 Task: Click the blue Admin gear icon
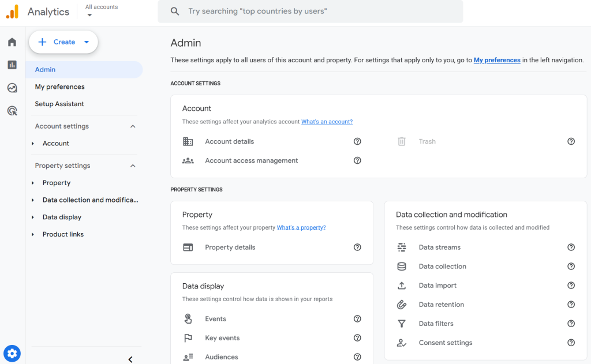click(12, 354)
